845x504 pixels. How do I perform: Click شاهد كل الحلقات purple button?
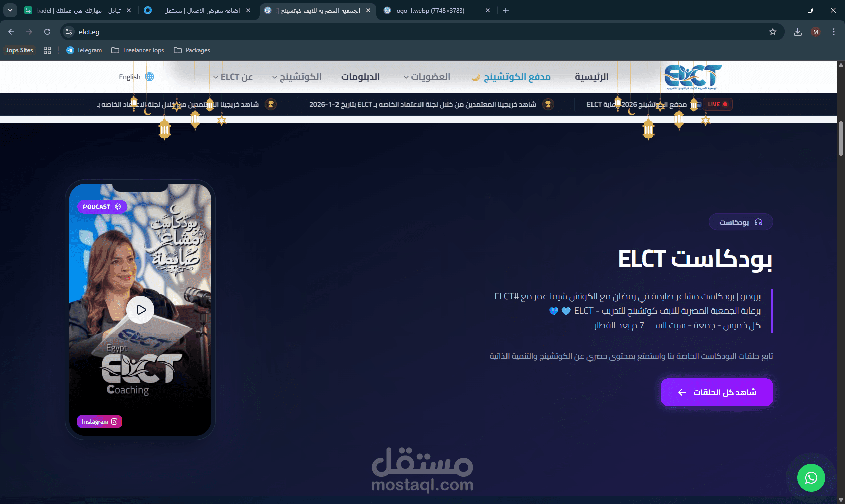click(x=717, y=392)
